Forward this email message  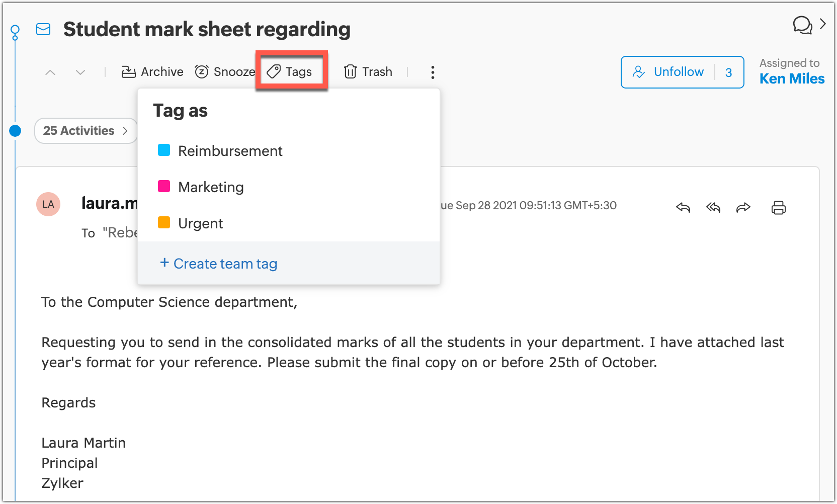(x=743, y=207)
